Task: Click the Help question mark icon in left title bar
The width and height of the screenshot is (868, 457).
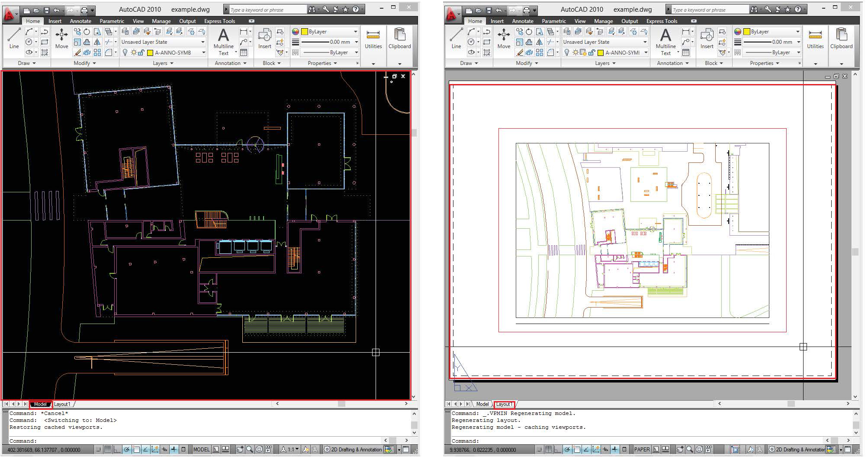Action: [x=356, y=9]
